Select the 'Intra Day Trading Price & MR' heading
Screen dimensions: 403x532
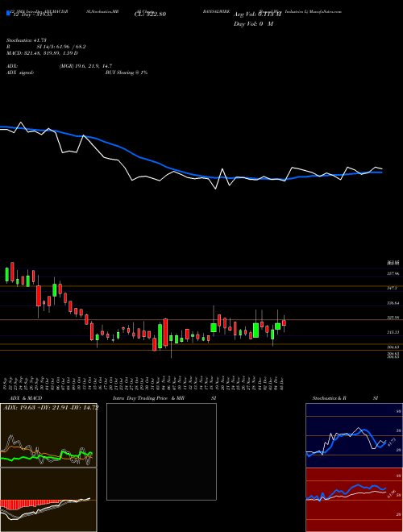pos(148,398)
